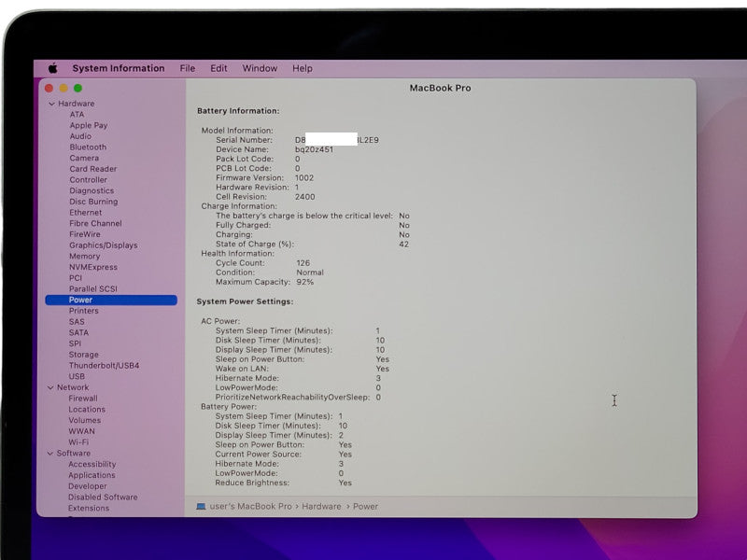
Task: Select Ethernet in the sidebar
Action: click(x=85, y=213)
